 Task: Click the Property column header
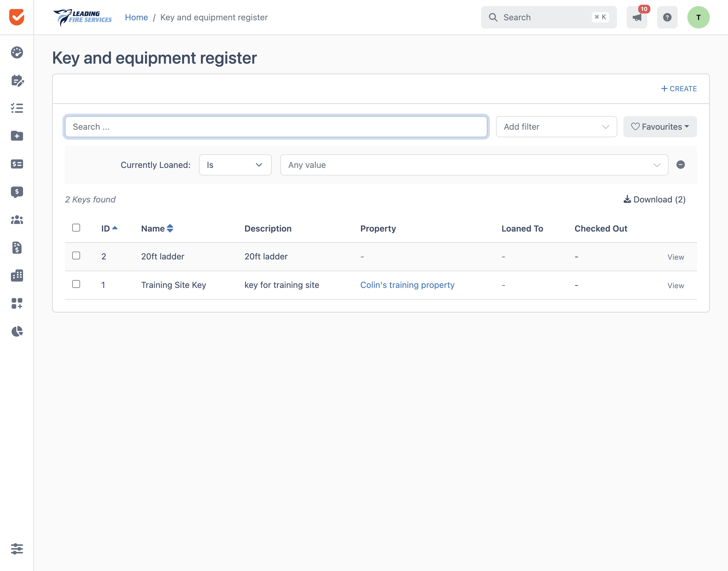click(378, 229)
